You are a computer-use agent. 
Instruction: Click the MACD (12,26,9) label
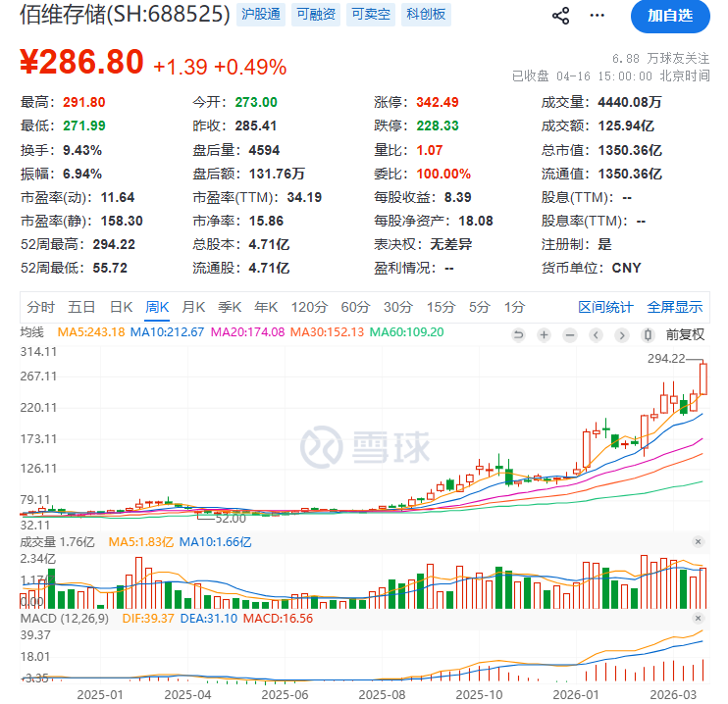[x=65, y=619]
